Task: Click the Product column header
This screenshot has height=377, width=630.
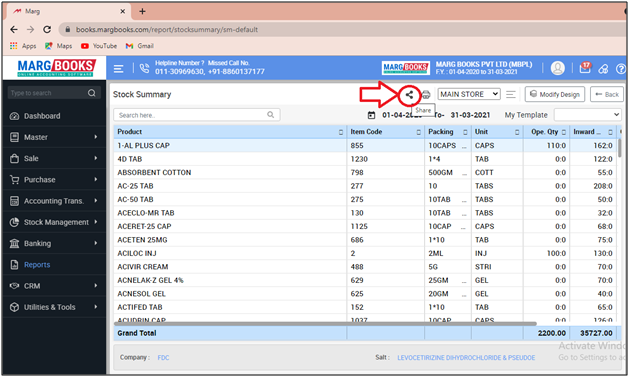Action: coord(230,132)
